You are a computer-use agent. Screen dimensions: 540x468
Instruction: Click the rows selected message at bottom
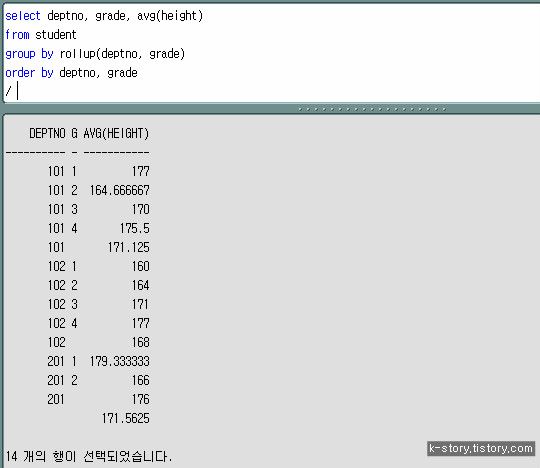[x=89, y=456]
